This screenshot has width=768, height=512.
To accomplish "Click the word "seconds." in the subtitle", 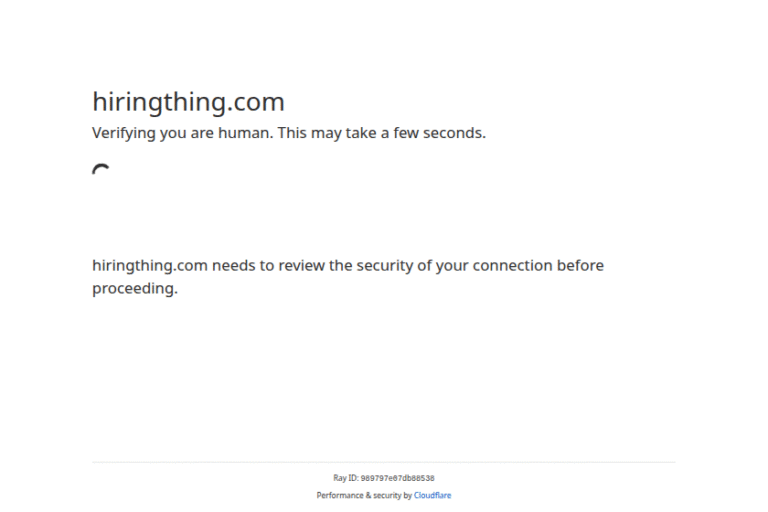I will point(454,133).
